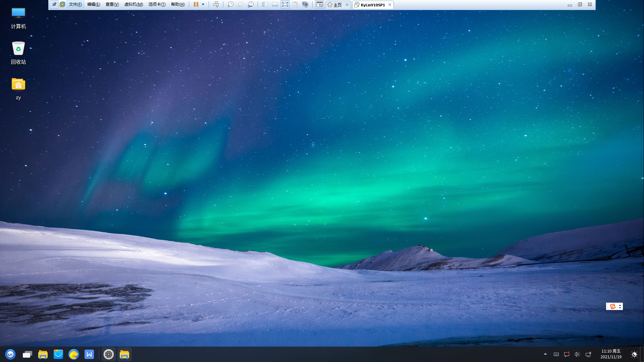This screenshot has height=362, width=644.
Task: Open the snapshot manager icon
Action: (x=251, y=4)
